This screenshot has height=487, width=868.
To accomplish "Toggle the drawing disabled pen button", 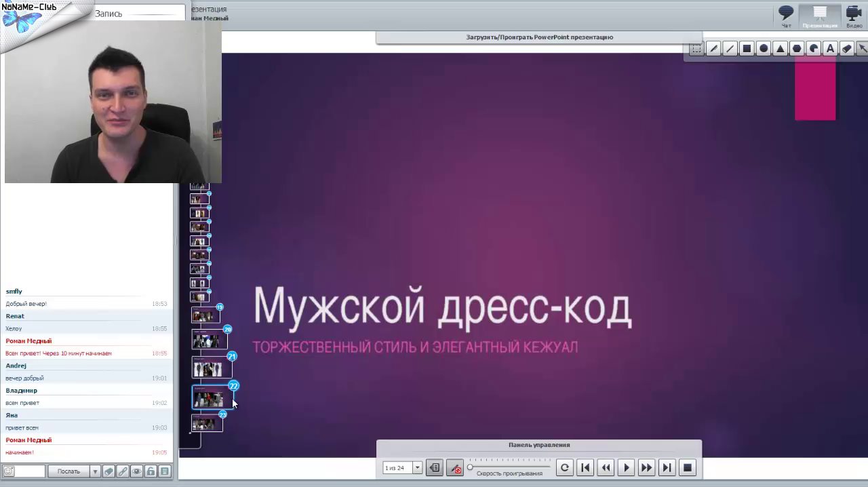I will (455, 468).
